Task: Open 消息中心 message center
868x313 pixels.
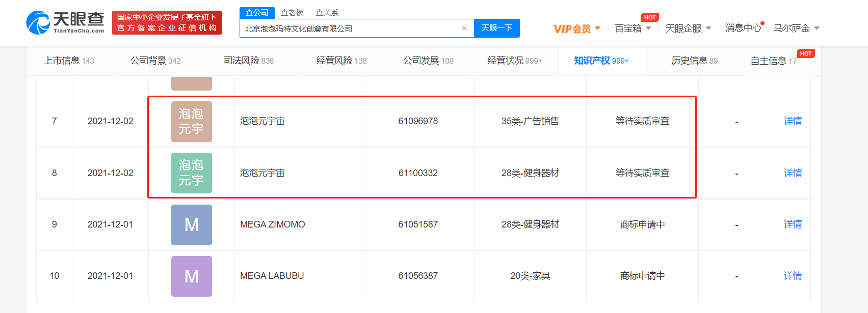Action: (x=743, y=28)
